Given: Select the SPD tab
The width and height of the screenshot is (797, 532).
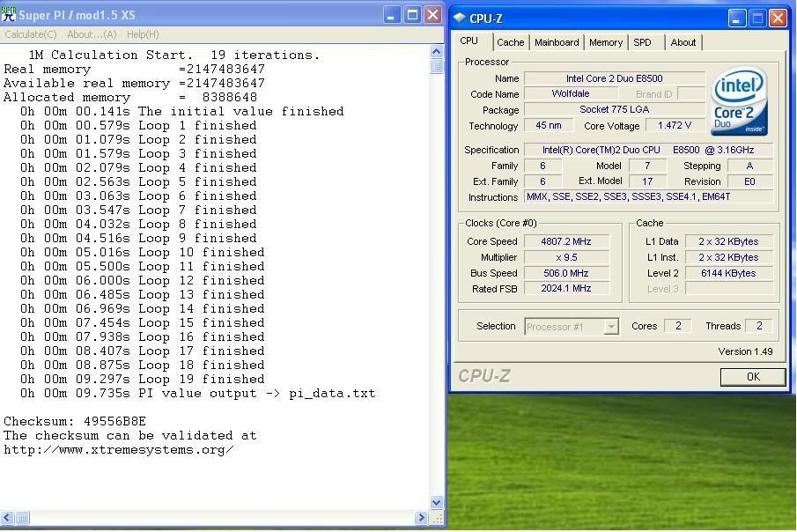Looking at the screenshot, I should tap(643, 42).
